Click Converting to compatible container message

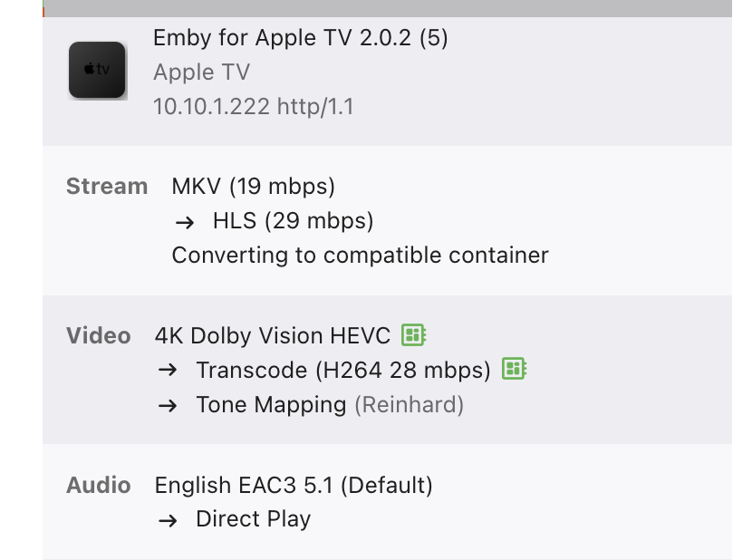pyautogui.click(x=360, y=255)
